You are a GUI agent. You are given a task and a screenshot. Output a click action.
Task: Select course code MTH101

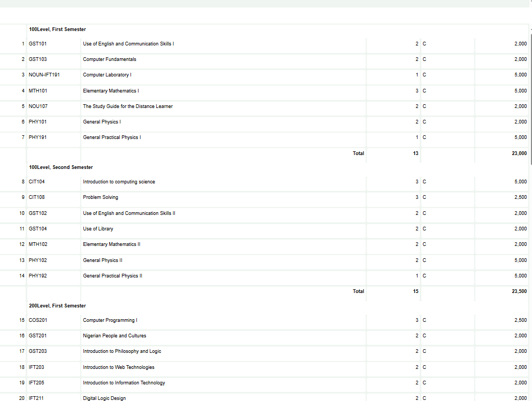pos(38,90)
